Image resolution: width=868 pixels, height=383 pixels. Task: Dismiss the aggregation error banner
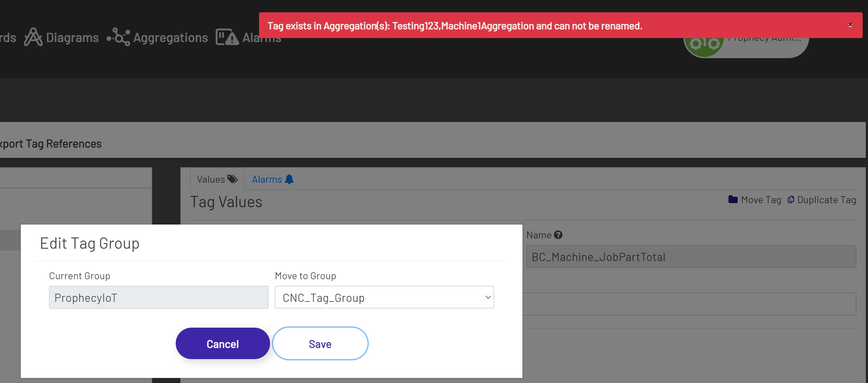coord(851,25)
